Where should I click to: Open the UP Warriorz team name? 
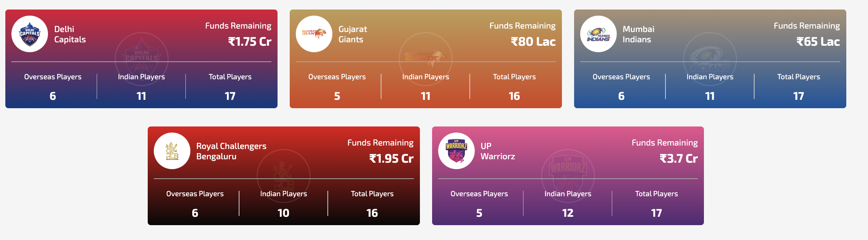[x=498, y=151]
